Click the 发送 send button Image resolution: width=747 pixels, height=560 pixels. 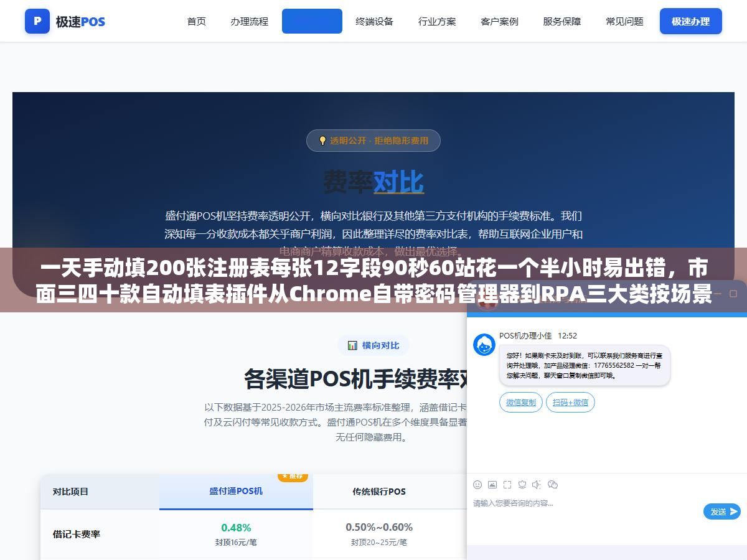[x=722, y=511]
